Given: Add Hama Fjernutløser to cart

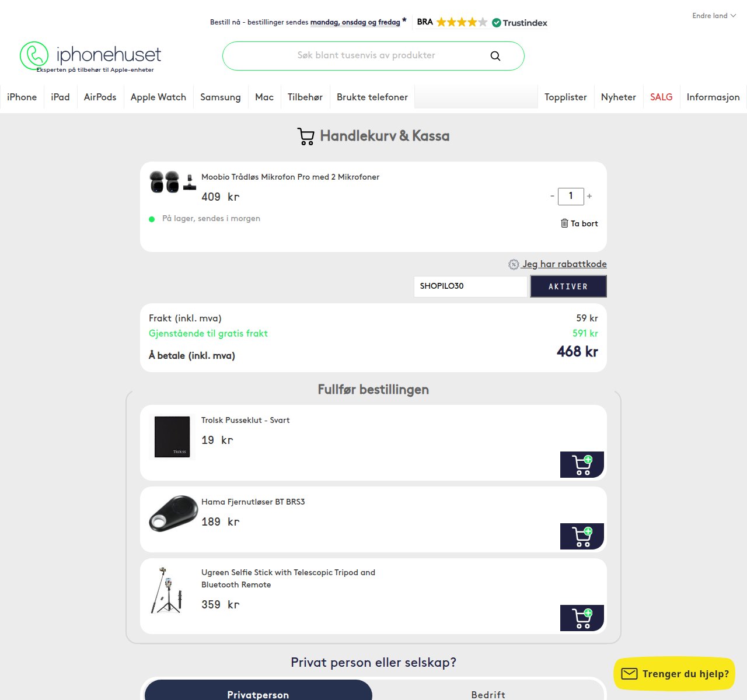Looking at the screenshot, I should [582, 536].
